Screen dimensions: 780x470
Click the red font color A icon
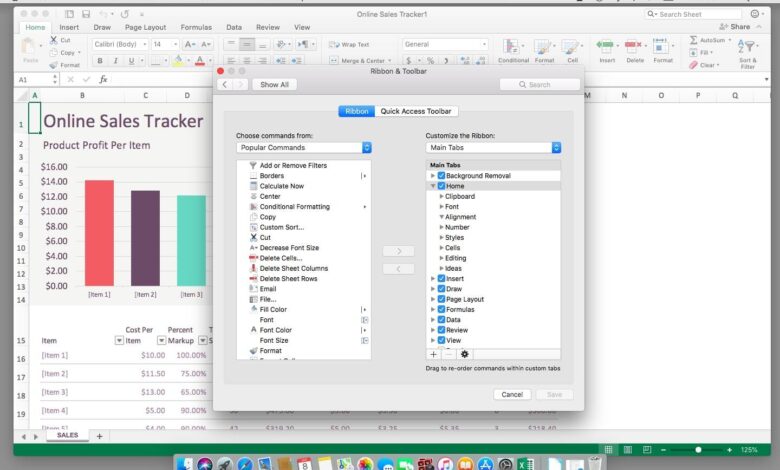coord(200,61)
